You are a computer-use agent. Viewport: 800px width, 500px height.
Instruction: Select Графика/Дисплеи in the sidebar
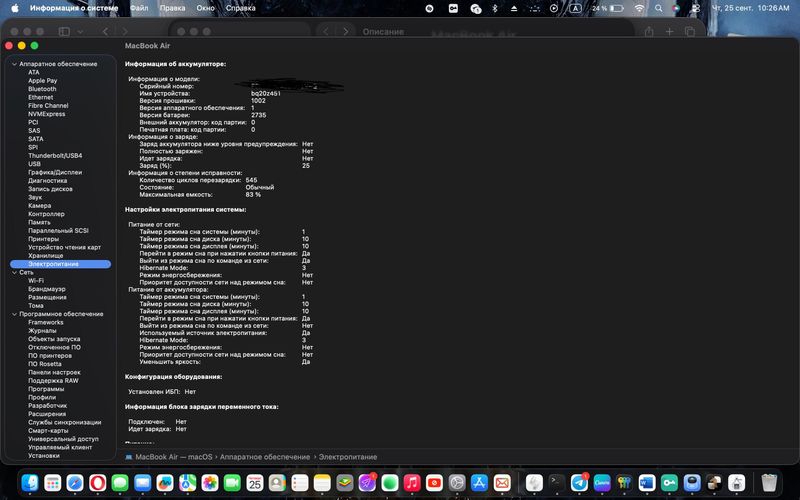tap(55, 172)
